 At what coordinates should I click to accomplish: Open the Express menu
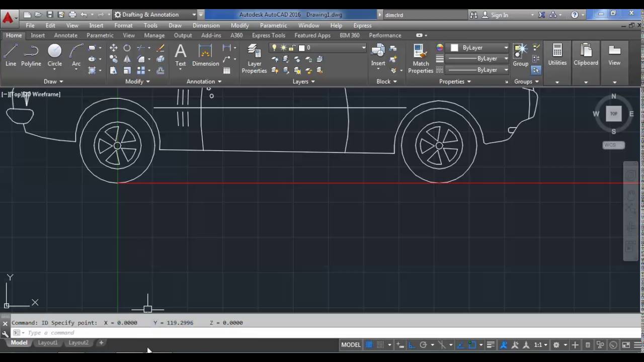pos(362,26)
